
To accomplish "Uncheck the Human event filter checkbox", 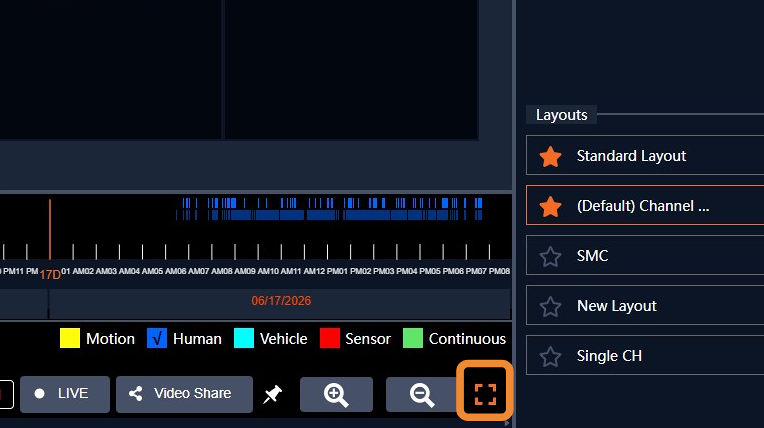I will 157,338.
